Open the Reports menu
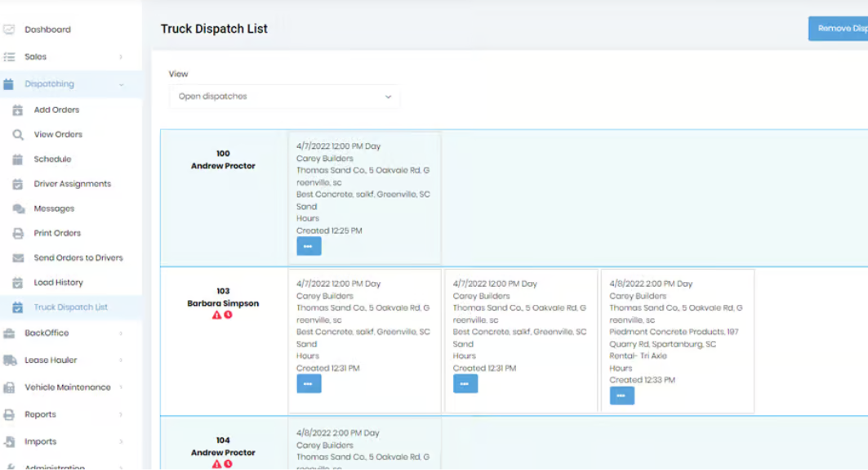The image size is (868, 470). (x=40, y=414)
